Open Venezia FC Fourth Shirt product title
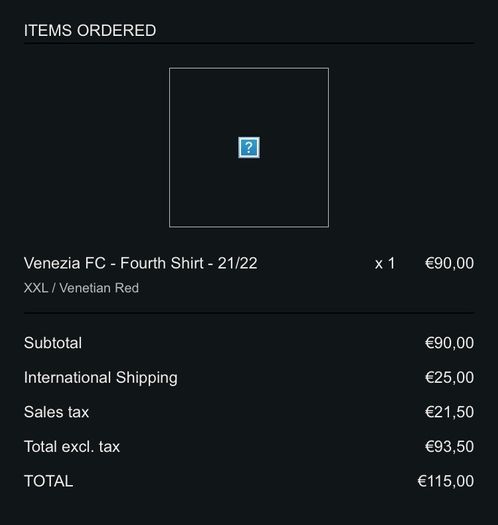 [141, 263]
